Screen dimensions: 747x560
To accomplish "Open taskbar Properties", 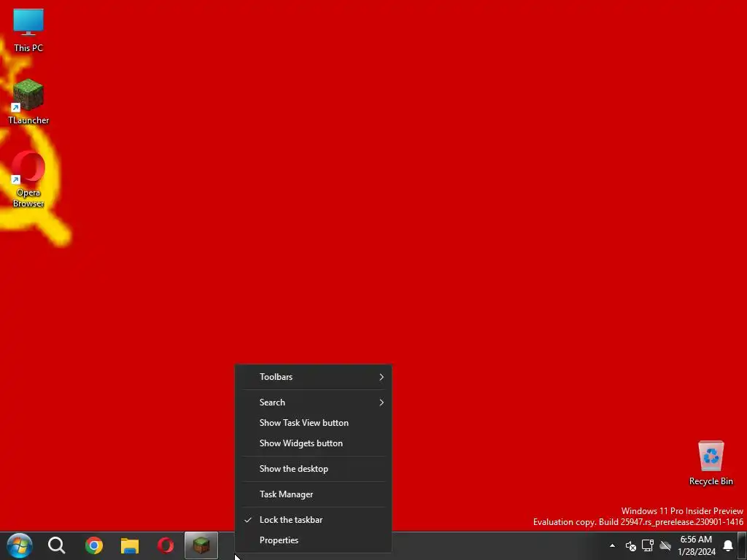I will point(314,540).
